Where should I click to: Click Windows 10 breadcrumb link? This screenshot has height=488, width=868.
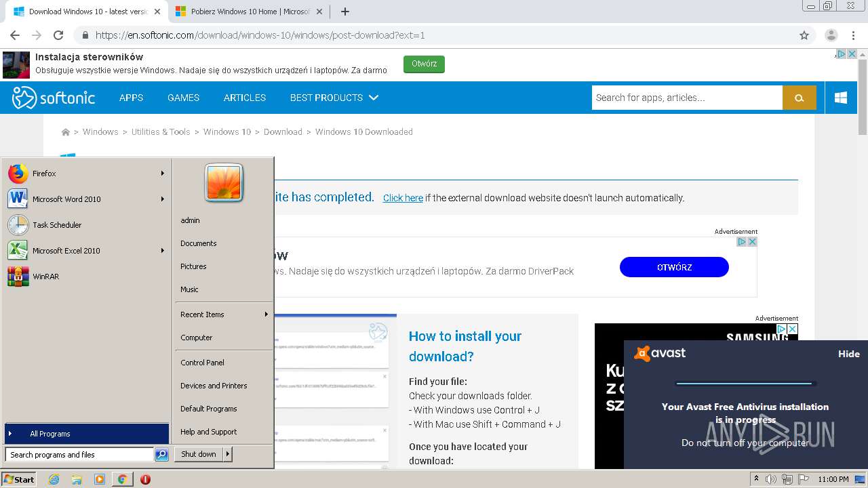227,132
